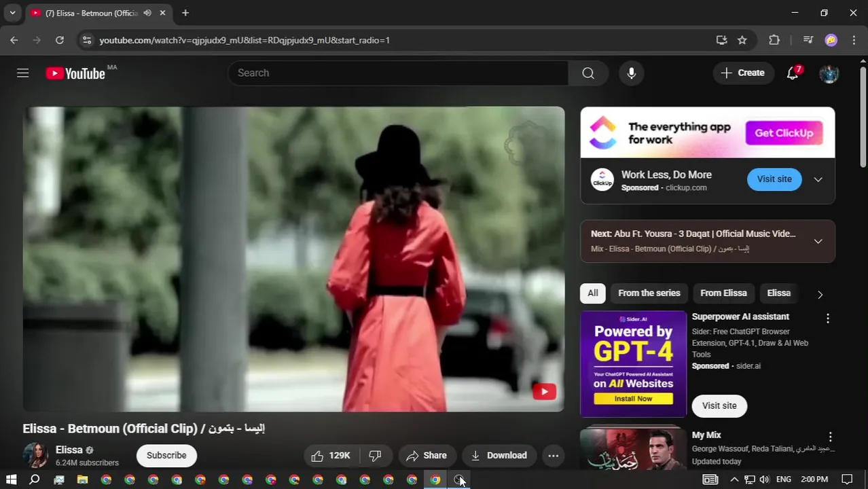
Task: Click ENG language indicator in taskbar
Action: pyautogui.click(x=784, y=479)
